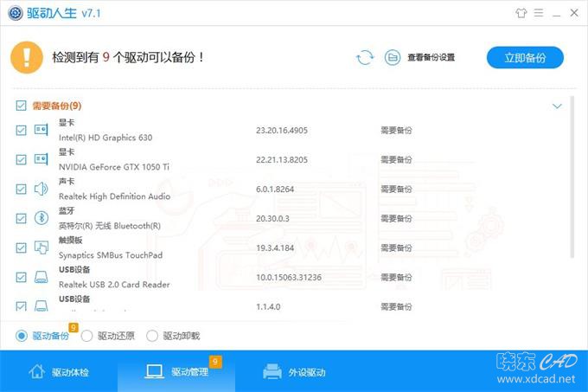This screenshot has height=392, width=588.
Task: Toggle the 需要备份(9) select-all checkbox
Action: pyautogui.click(x=21, y=106)
